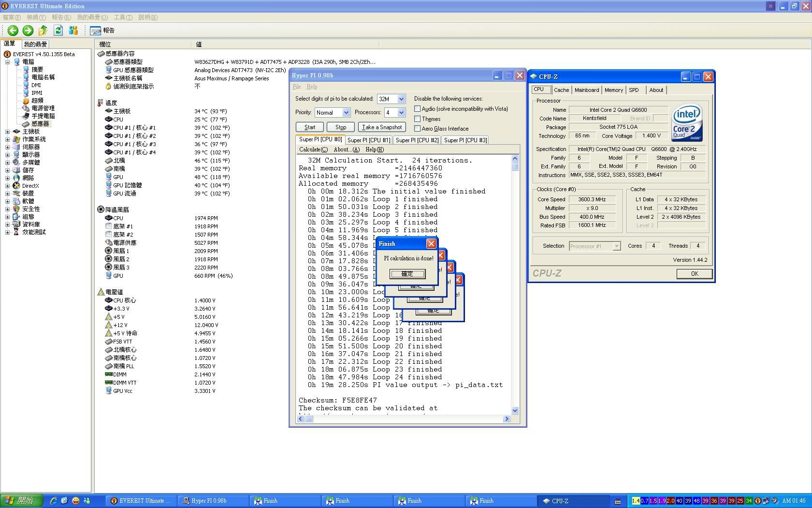Click the EVEREST Ultimate taskbar button
This screenshot has height=508, width=812.
pos(141,501)
